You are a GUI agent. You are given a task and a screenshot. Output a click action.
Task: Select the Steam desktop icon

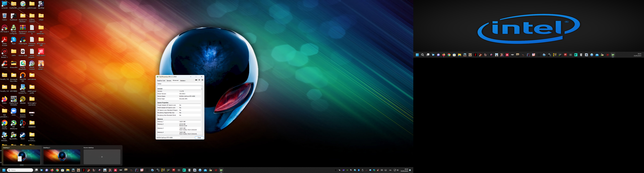[23, 136]
